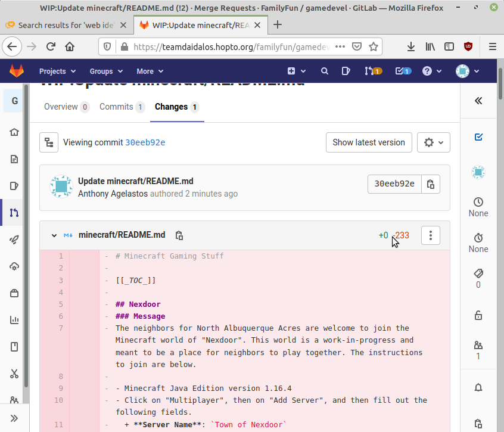Open the Firefox hamburger menu

pos(493,47)
